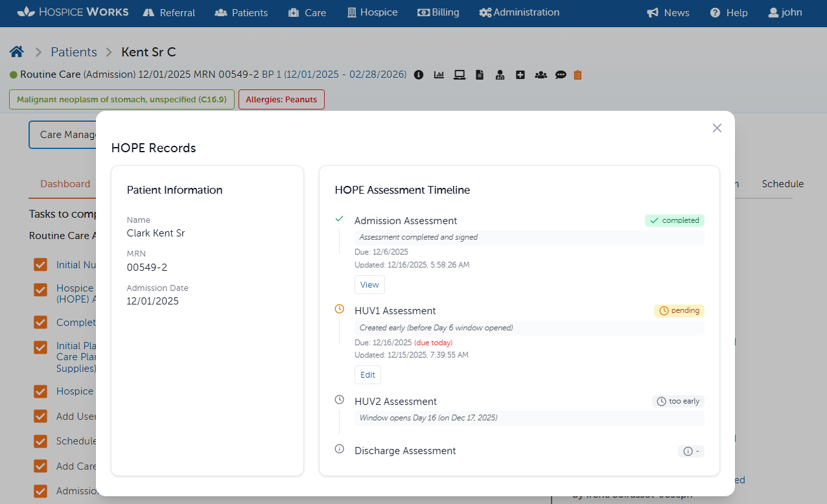Uncheck the Initial Nursing task checkbox
Screen dimensions: 827x504
[x=40, y=264]
